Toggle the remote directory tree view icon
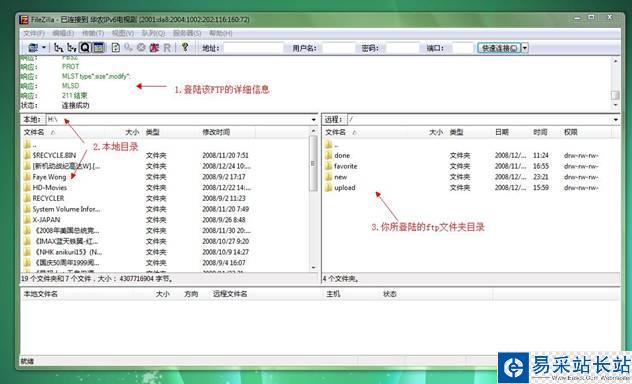Screen dimensions: 632x384 pyautogui.click(x=72, y=48)
